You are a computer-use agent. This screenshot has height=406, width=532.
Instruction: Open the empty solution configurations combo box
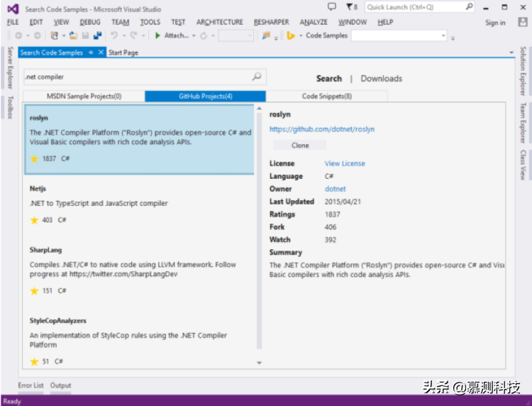click(x=236, y=35)
